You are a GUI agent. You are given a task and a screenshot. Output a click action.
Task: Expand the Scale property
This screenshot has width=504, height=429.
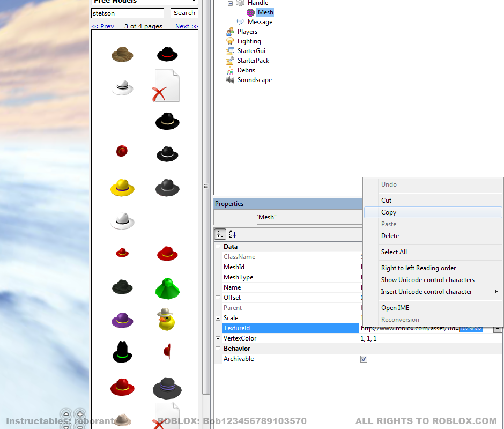[x=218, y=317]
